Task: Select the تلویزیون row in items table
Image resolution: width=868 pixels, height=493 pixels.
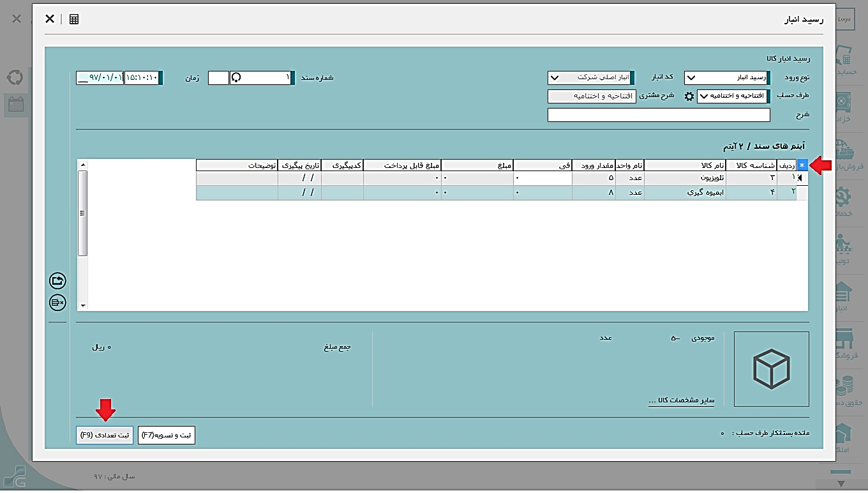Action: point(685,178)
